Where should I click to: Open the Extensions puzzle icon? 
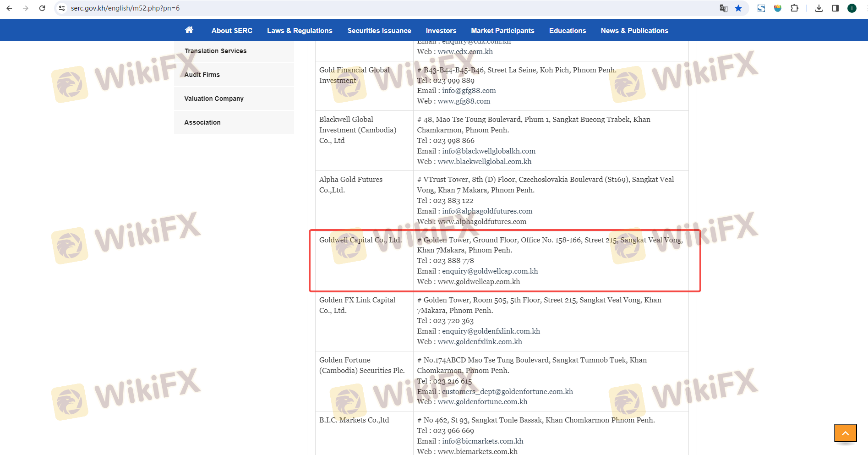(795, 8)
